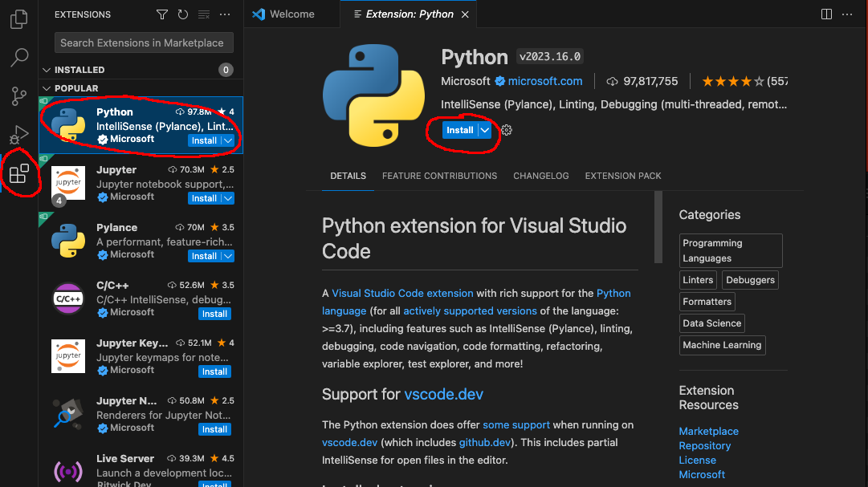
Task: Click the large Python logo on details page
Action: (x=373, y=95)
